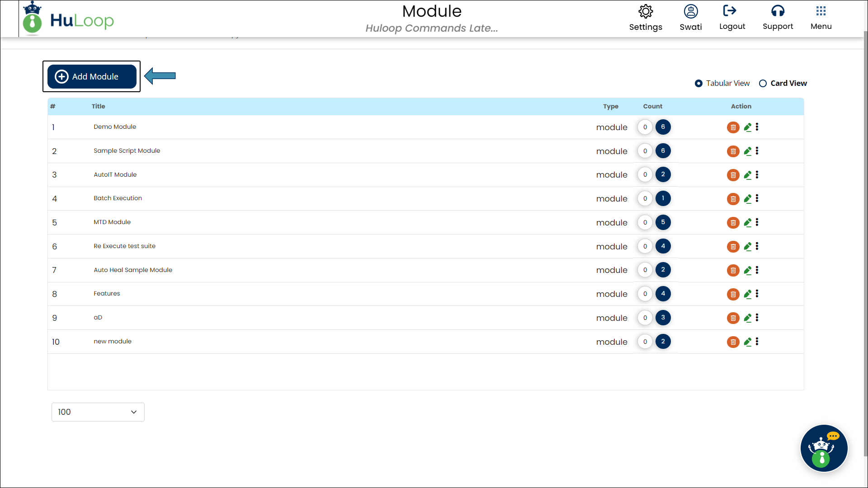Click the HuLoop logo
The width and height of the screenshot is (868, 488).
click(68, 19)
